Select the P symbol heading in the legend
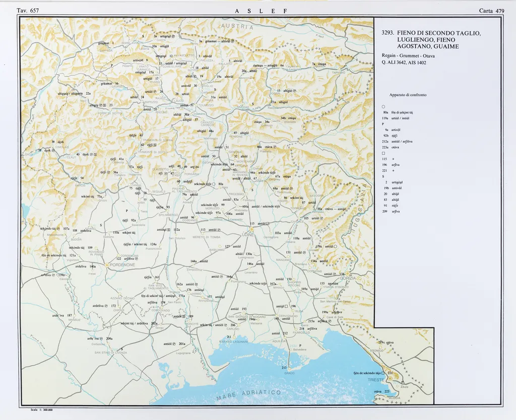 click(x=383, y=124)
